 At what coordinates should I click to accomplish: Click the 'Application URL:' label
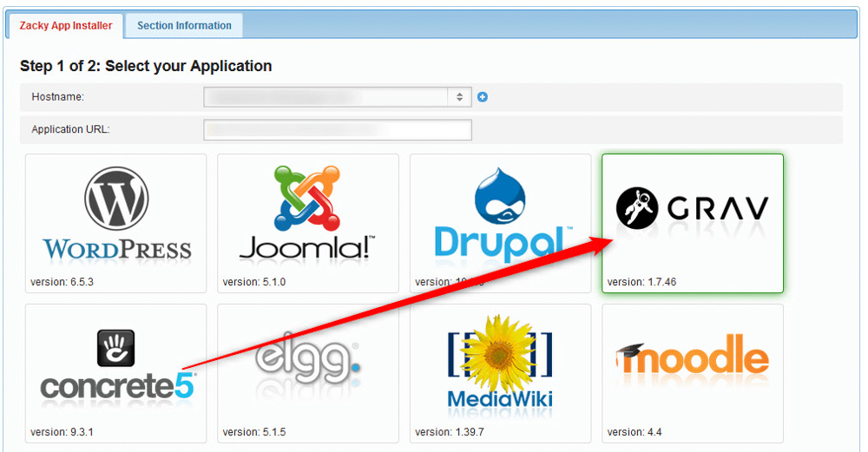pos(71,129)
